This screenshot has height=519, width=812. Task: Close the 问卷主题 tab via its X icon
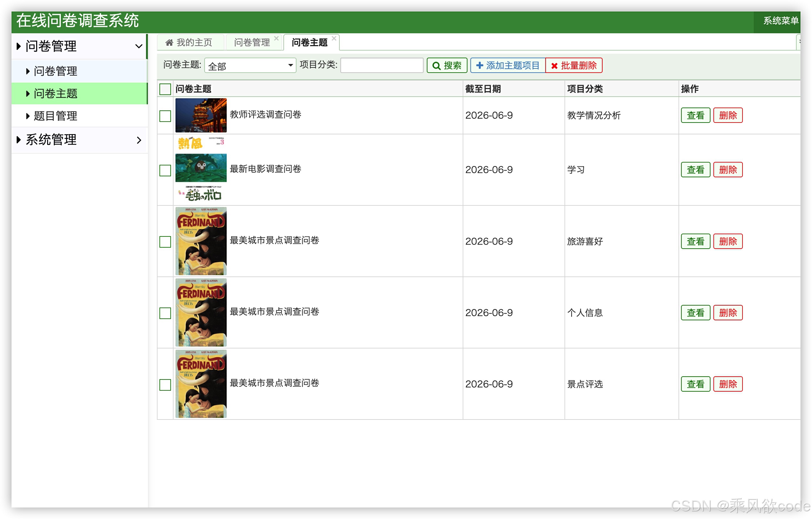(334, 38)
